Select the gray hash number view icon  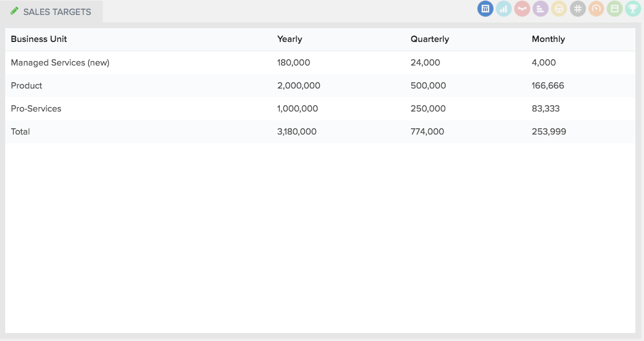pyautogui.click(x=577, y=9)
